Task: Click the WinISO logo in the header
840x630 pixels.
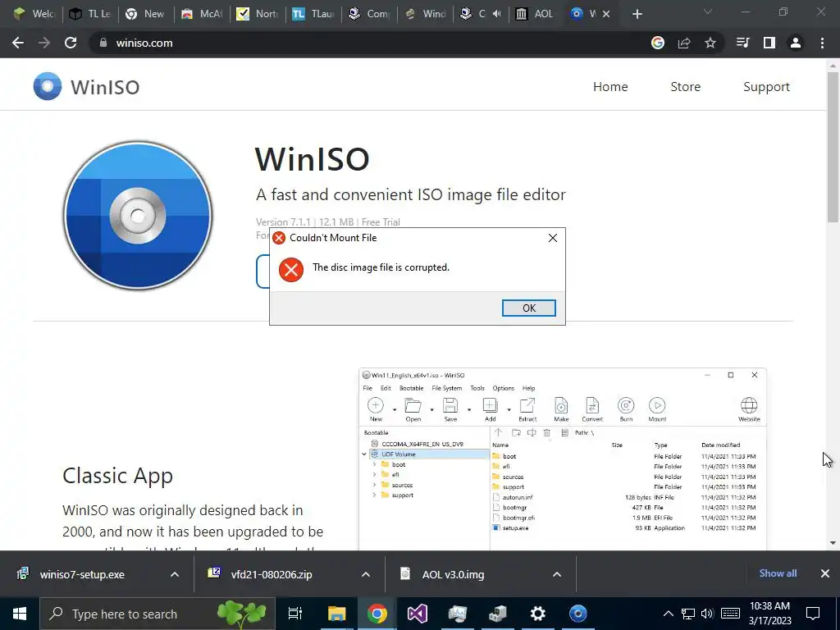Action: tap(86, 86)
